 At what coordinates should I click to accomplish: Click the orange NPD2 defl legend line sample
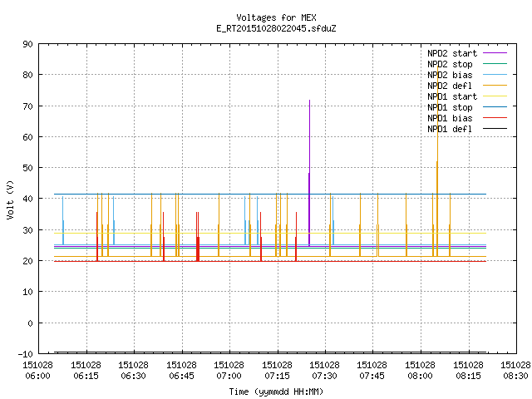click(495, 85)
